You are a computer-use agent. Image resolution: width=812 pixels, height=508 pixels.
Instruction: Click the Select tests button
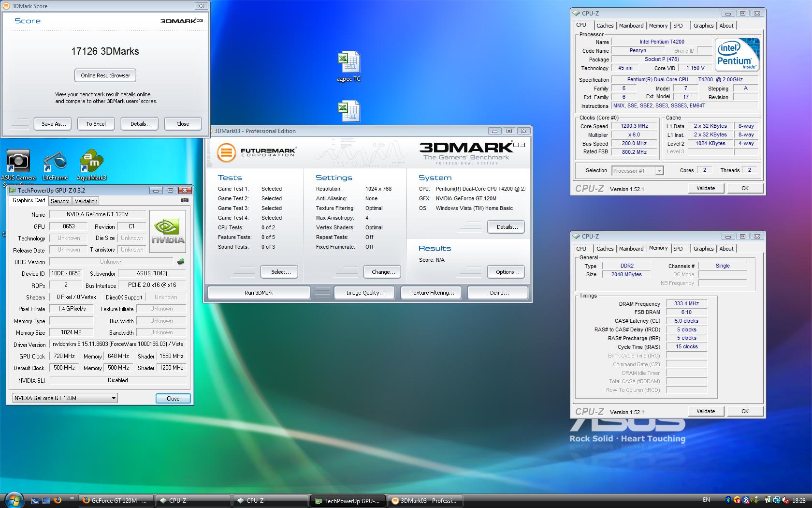click(279, 272)
